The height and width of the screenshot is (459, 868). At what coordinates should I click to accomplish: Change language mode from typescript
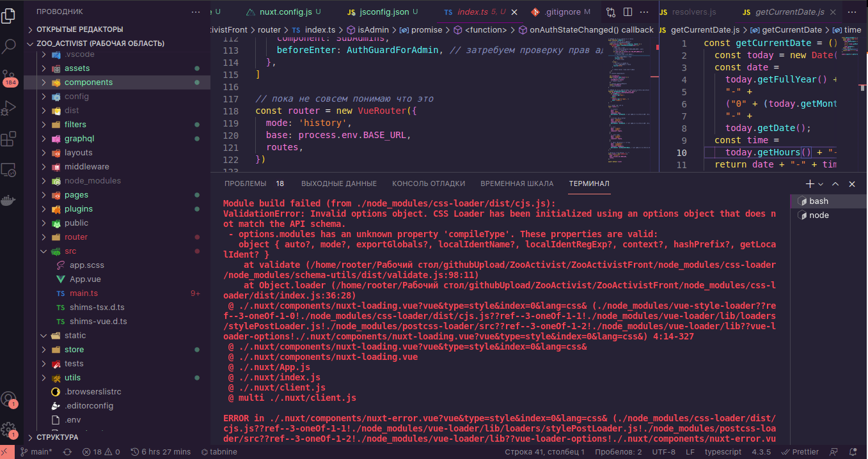[723, 452]
